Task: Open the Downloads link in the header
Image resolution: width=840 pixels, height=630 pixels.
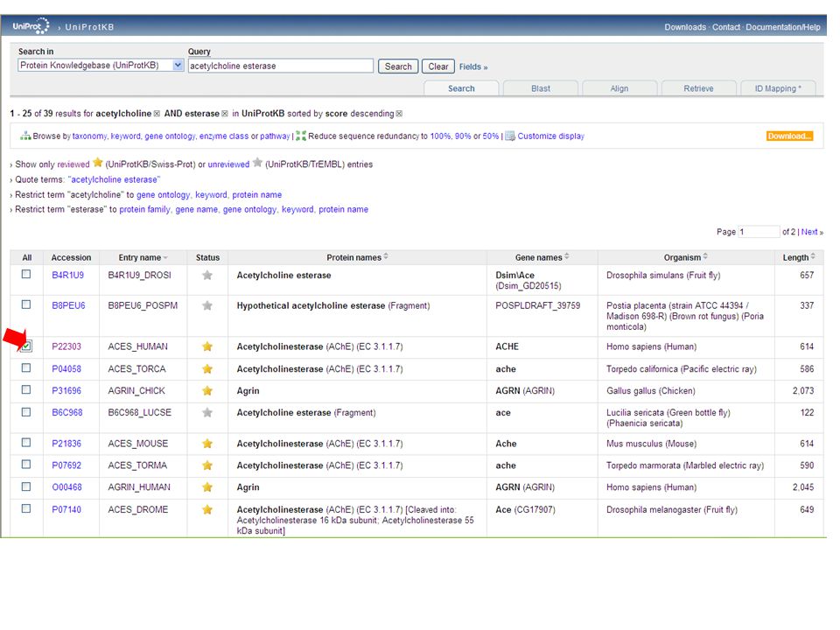Action: click(685, 27)
